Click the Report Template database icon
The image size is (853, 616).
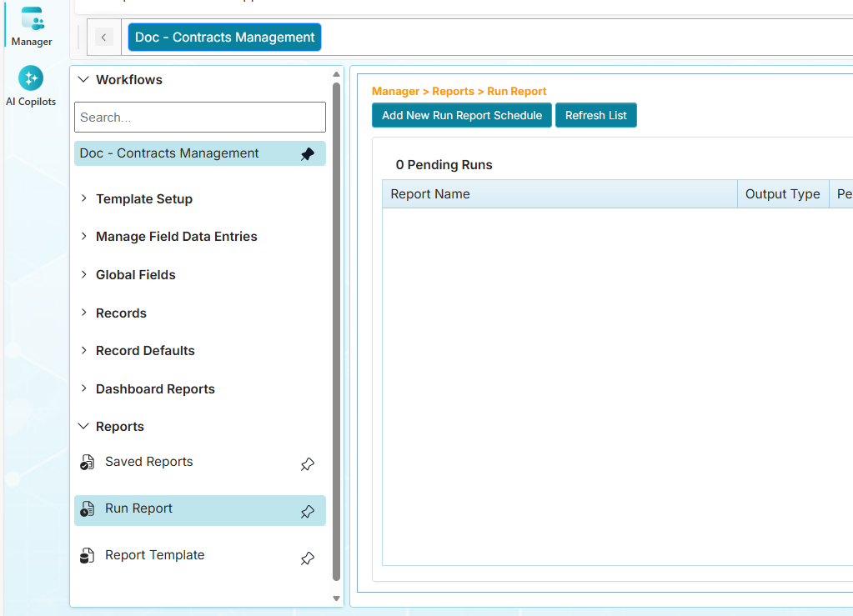[x=88, y=556]
